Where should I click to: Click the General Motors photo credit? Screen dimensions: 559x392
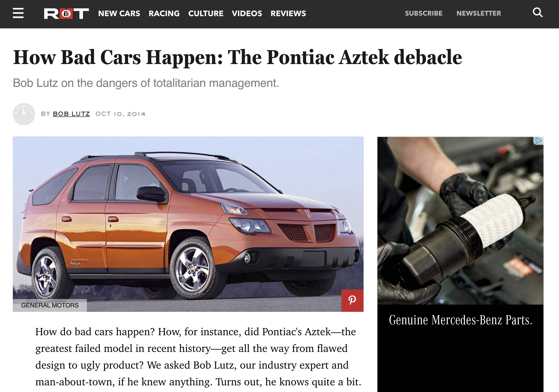(50, 305)
